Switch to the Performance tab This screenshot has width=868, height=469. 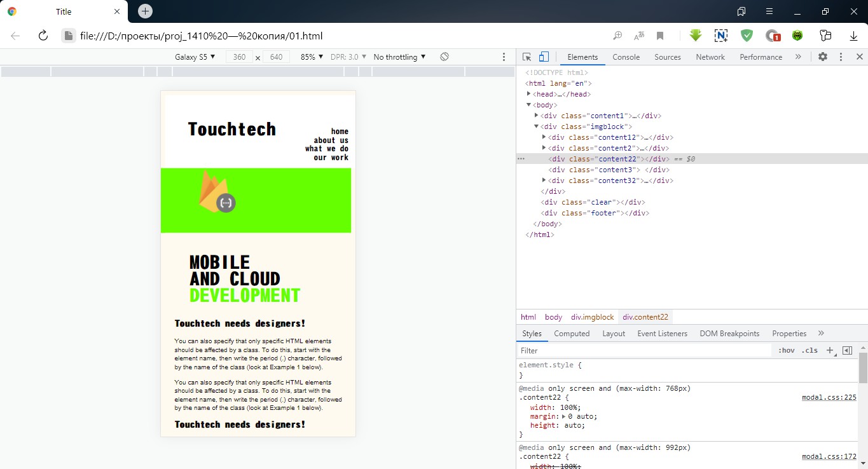pyautogui.click(x=761, y=57)
